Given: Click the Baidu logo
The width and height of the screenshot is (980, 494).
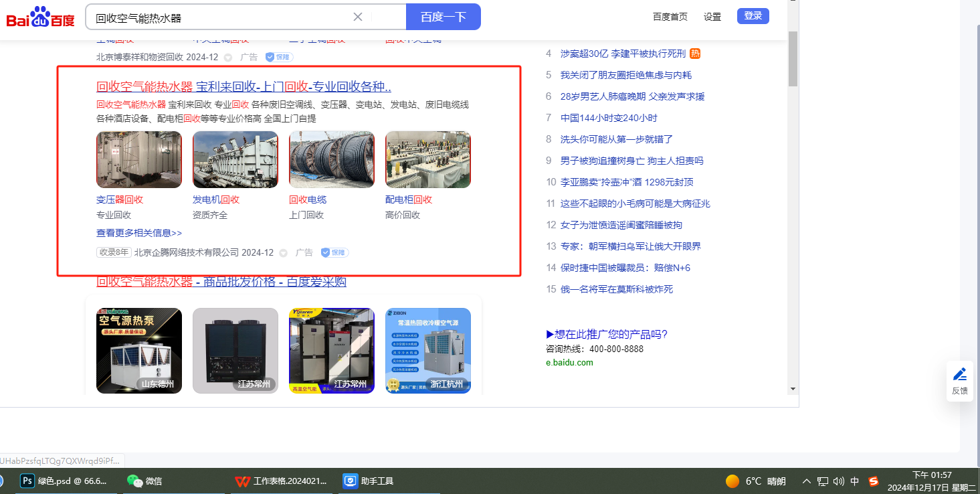Looking at the screenshot, I should coord(41,17).
